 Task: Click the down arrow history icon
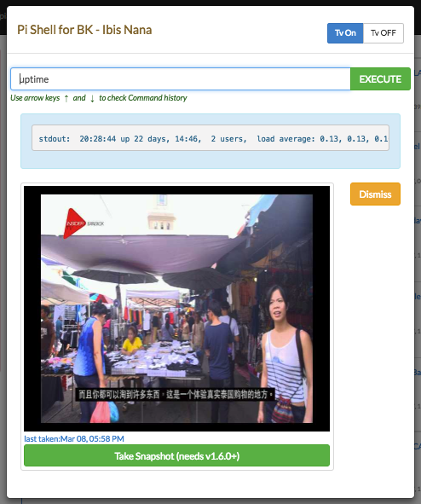(x=92, y=98)
